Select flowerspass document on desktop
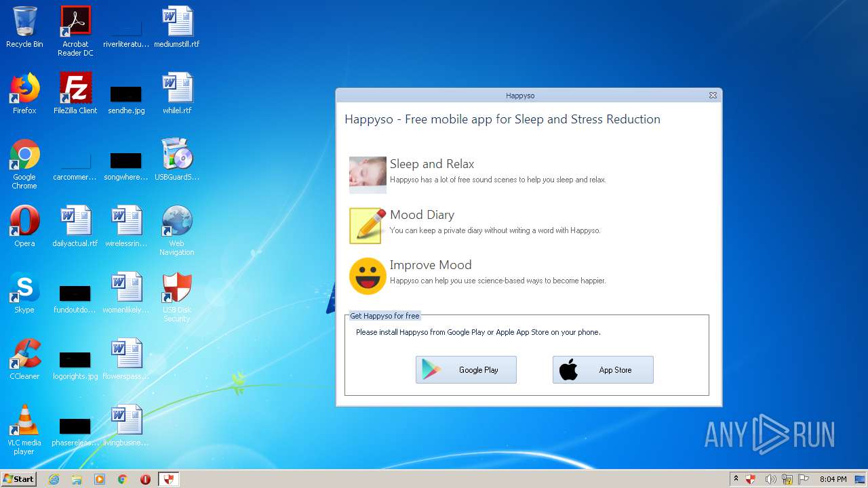Screen dimensions: 868x488 coord(126,359)
